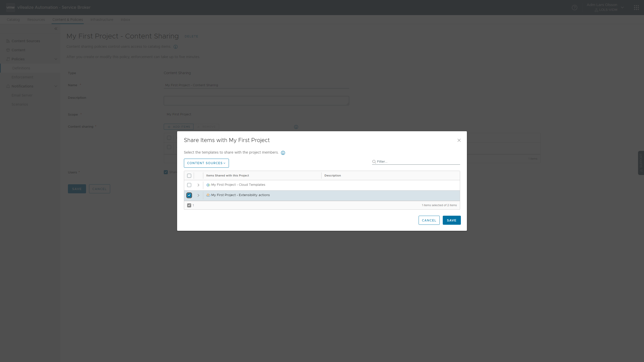
Task: Click the Name input field
Action: point(256,85)
